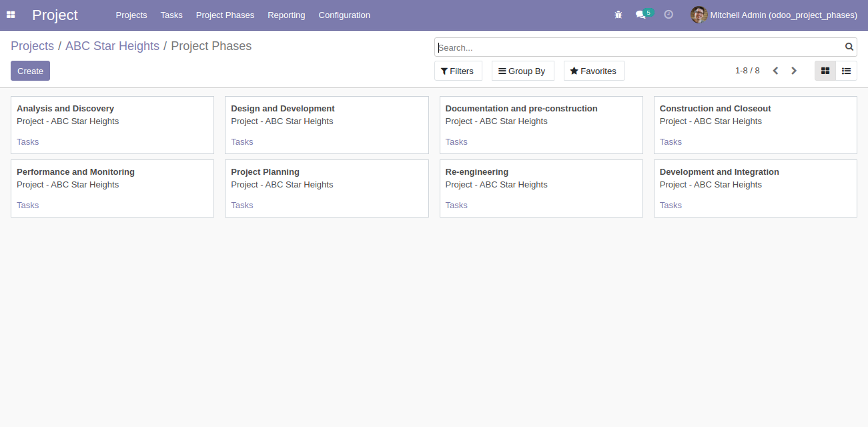Open the Performance and Monitoring phase title
This screenshot has width=868, height=427.
coord(75,171)
